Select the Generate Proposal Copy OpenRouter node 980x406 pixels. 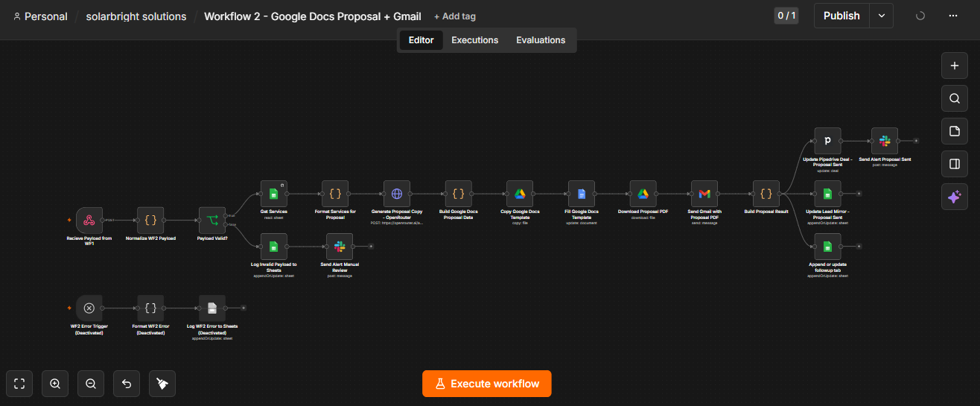(x=397, y=194)
